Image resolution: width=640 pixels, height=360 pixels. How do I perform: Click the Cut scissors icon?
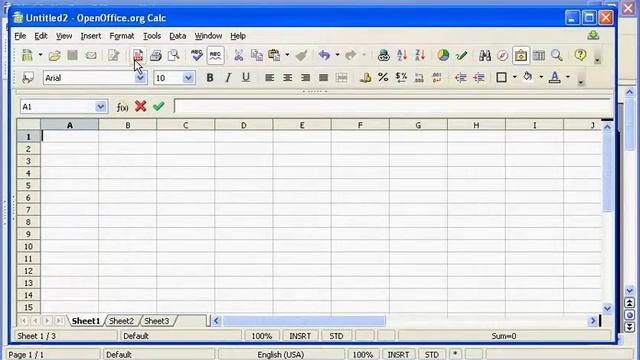point(239,55)
